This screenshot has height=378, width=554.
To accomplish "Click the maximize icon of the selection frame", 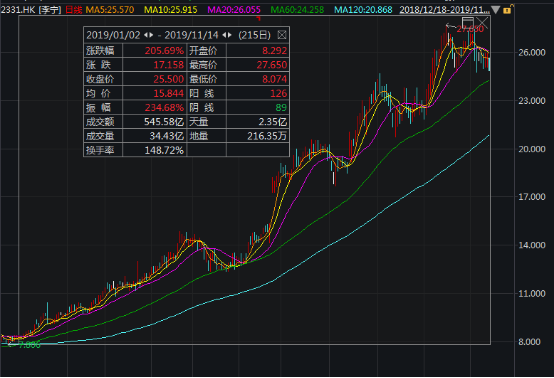I will pos(467,22).
